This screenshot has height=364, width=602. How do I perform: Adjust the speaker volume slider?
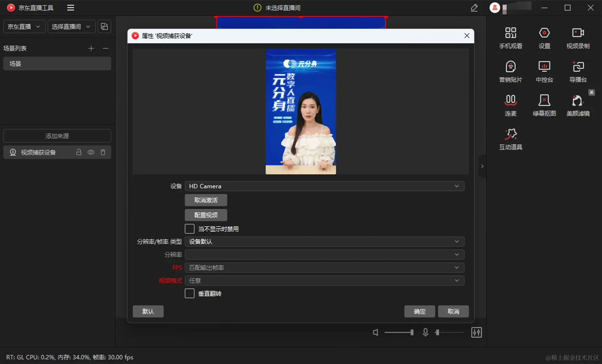pos(399,332)
